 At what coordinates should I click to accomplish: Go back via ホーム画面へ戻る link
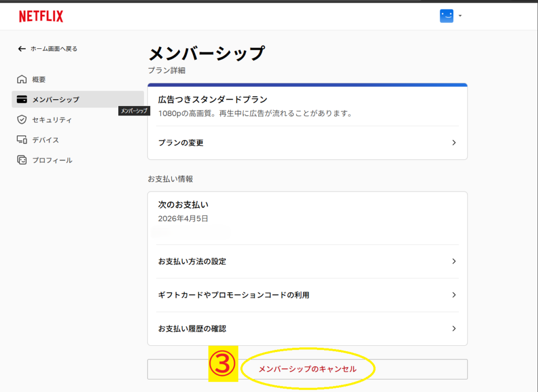[x=54, y=49]
